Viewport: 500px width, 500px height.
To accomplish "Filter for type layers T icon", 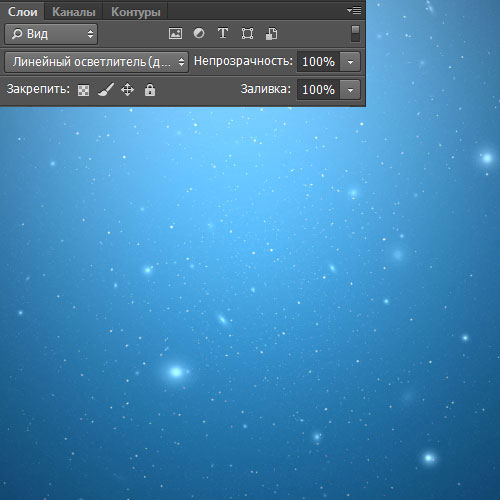I will tap(223, 33).
